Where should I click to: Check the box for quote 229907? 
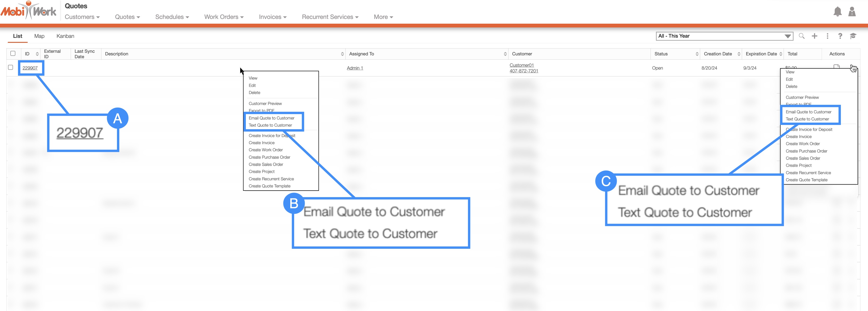(x=10, y=67)
